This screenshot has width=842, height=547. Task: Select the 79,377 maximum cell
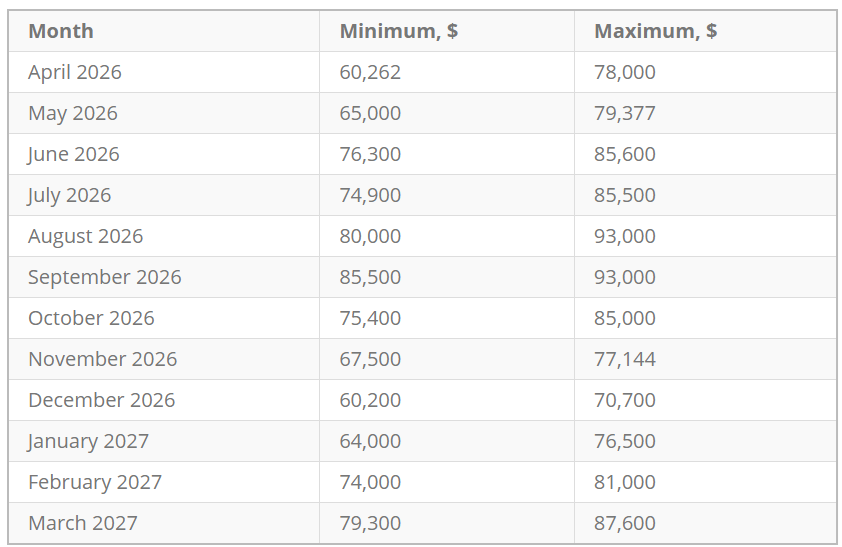625,113
